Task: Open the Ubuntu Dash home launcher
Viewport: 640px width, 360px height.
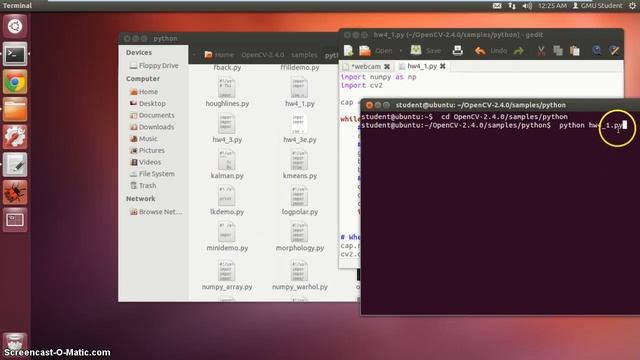Action: click(x=15, y=27)
